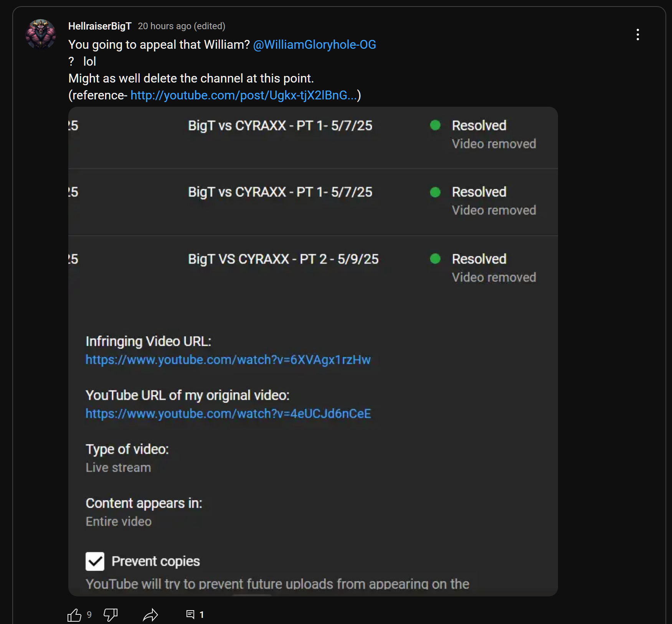The image size is (672, 624).
Task: Dislike the post with thumbs-down icon
Action: (x=111, y=615)
